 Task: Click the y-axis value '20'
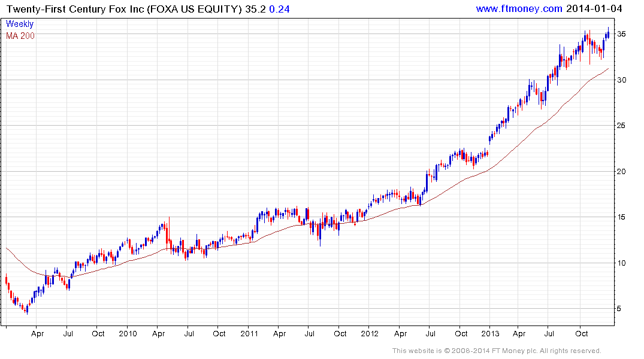[x=621, y=171]
